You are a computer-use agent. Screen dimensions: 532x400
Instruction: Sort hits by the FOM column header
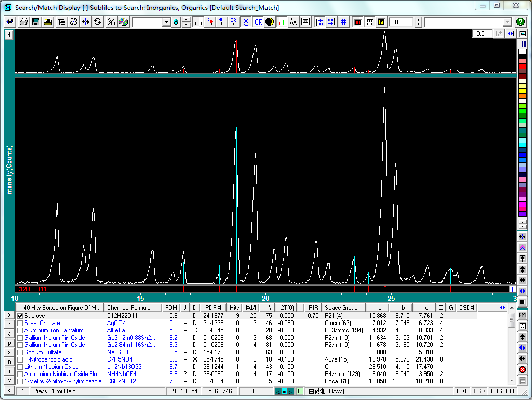(x=171, y=308)
